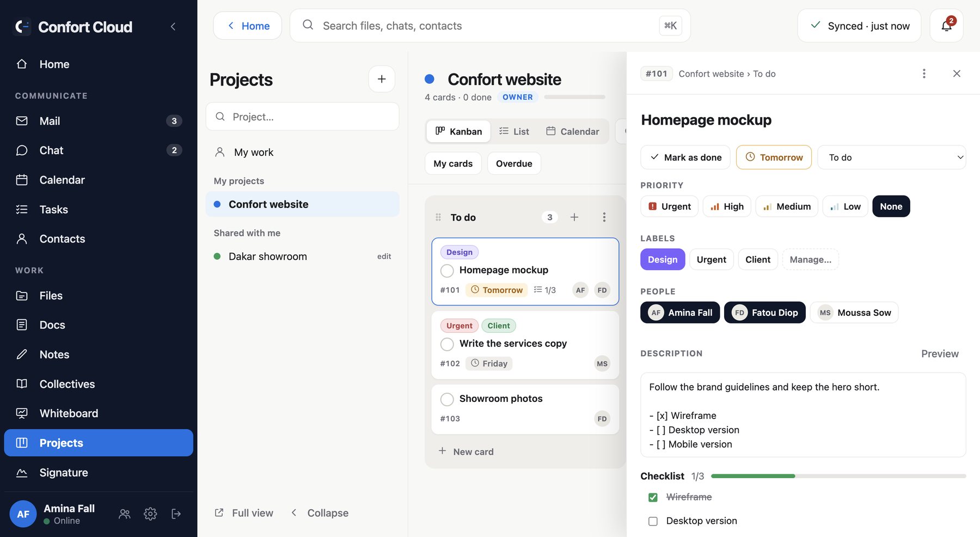Click the logout icon in sidebar footer

[176, 514]
